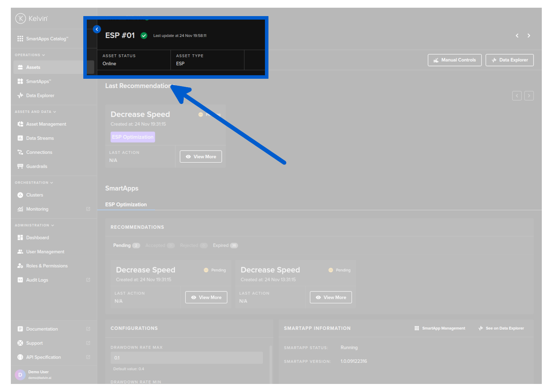Go to next asset with right chevron

tap(528, 36)
